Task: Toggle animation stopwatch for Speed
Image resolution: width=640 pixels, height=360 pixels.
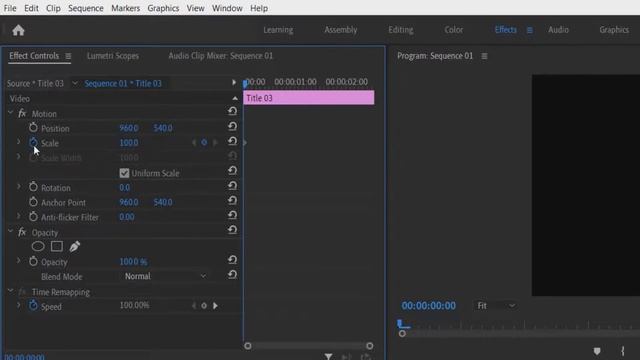Action: tap(33, 305)
